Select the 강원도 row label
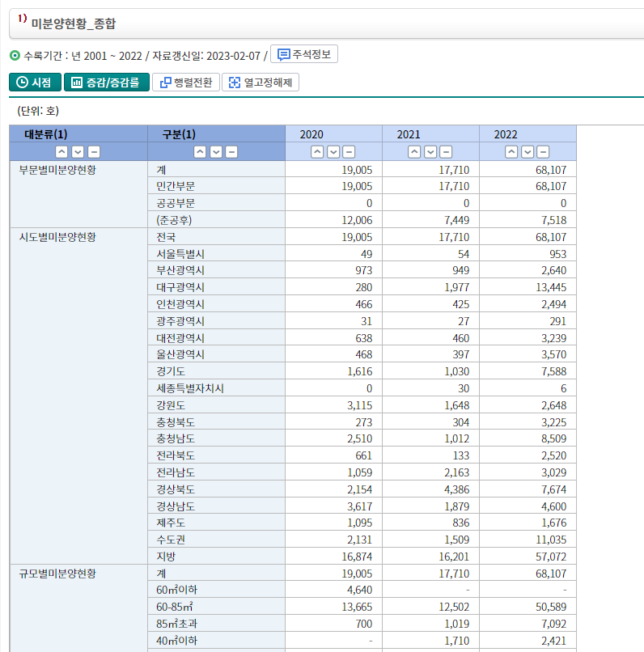Image resolution: width=644 pixels, height=652 pixels. (x=171, y=405)
